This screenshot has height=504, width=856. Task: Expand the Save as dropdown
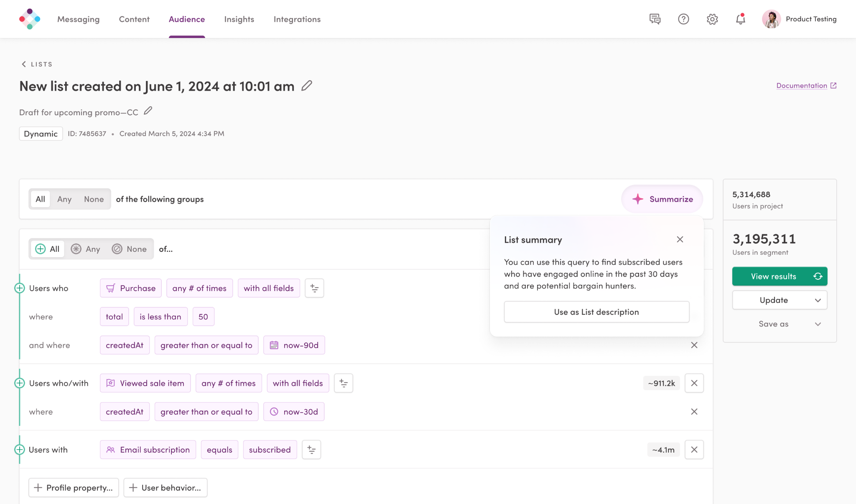coord(780,324)
